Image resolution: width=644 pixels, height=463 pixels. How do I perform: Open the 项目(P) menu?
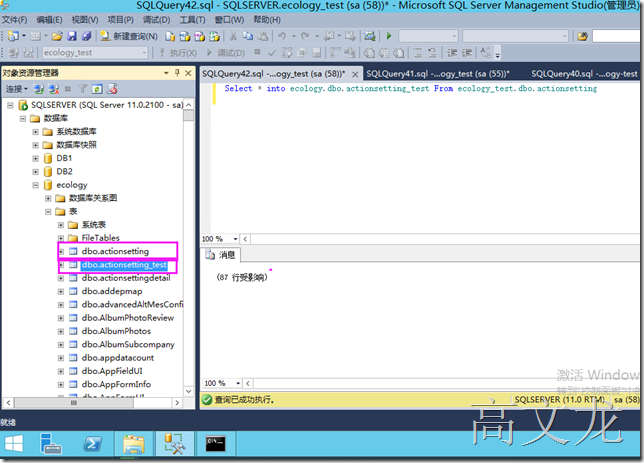[x=120, y=20]
